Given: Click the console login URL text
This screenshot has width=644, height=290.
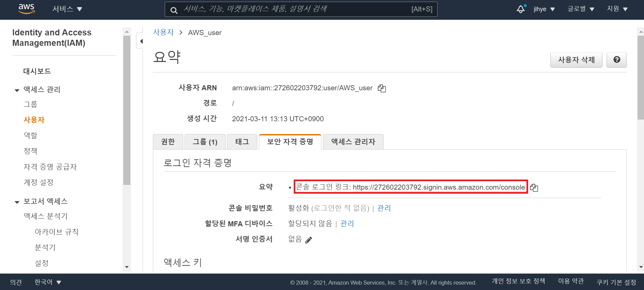Looking at the screenshot, I should tap(439, 187).
